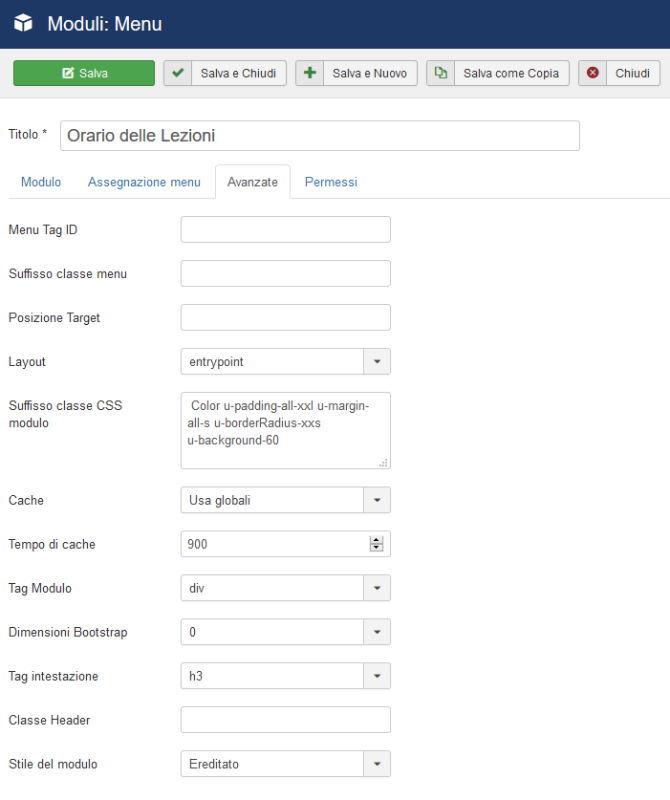Screen dimensions: 670x800
Task: Focus the Menu Tag ID text field
Action: [x=286, y=230]
